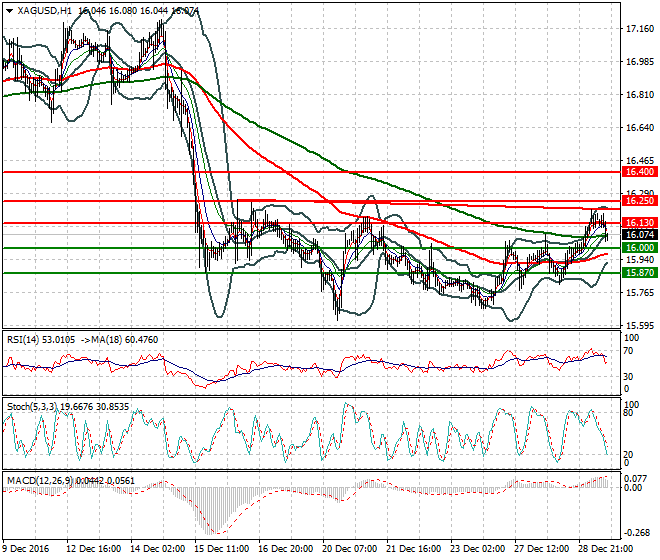Screen dimensions: 660x560
Task: Click the 16 Dec 20:00 time axis label
Action: (x=285, y=549)
